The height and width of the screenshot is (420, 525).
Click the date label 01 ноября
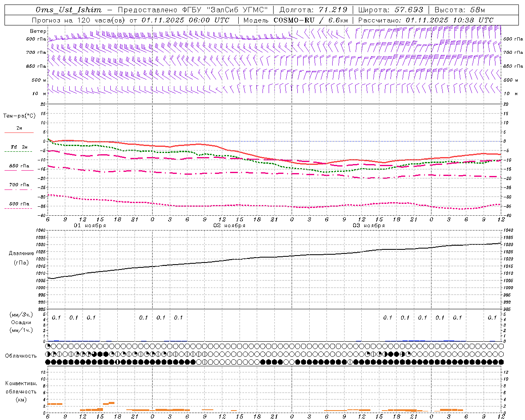90,226
